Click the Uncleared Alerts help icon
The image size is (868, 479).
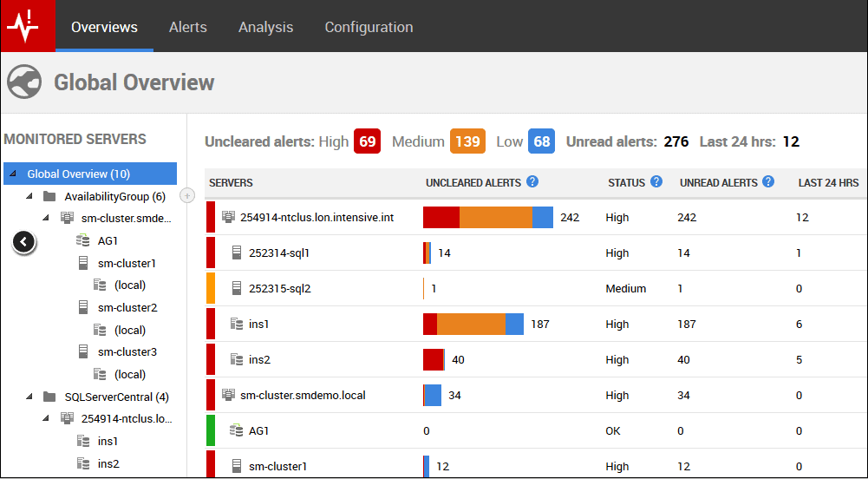[532, 182]
